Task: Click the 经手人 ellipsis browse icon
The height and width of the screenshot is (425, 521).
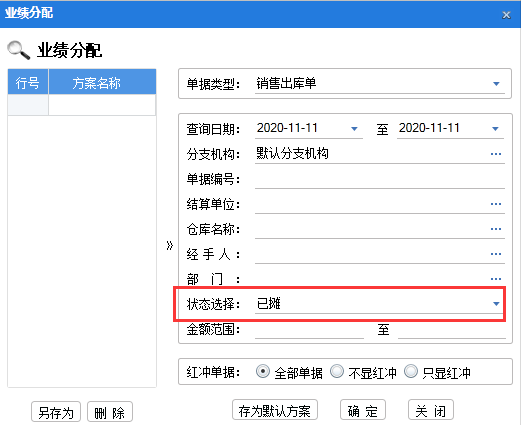Action: [x=496, y=254]
